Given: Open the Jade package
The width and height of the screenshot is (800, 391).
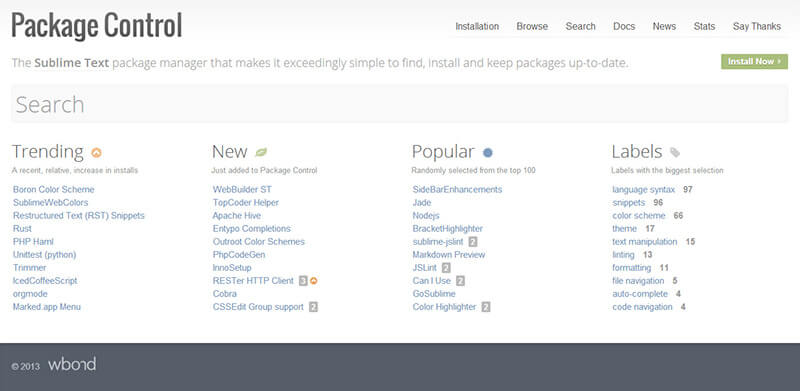Looking at the screenshot, I should point(422,203).
